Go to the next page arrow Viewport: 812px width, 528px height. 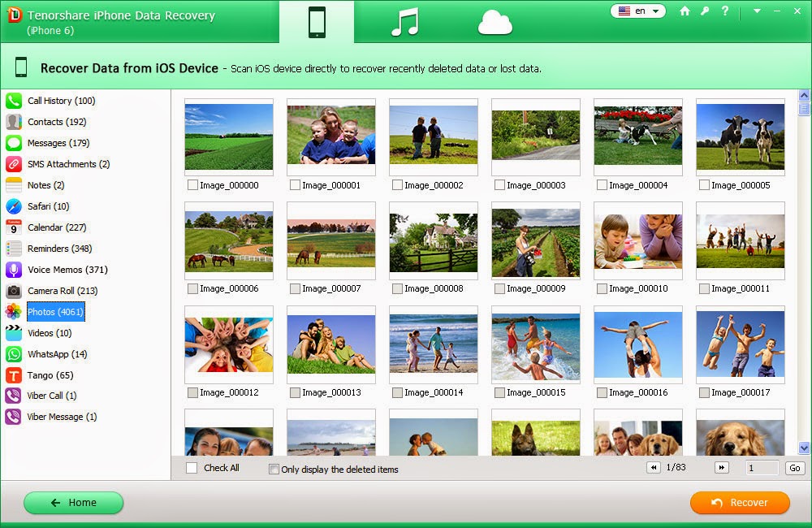(x=721, y=467)
